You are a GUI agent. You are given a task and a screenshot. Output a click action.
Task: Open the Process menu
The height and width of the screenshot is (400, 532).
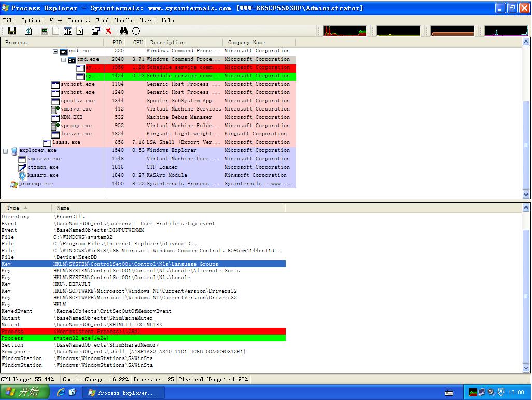pyautogui.click(x=79, y=20)
